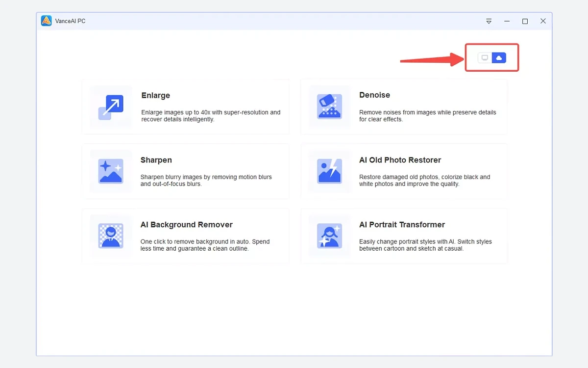
Task: Switch to cloud processing mode
Action: tap(499, 58)
